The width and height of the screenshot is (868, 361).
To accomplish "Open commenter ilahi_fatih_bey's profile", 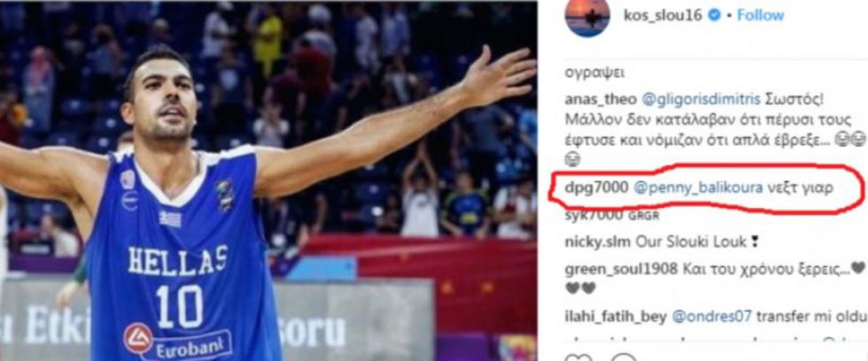I will tap(615, 317).
